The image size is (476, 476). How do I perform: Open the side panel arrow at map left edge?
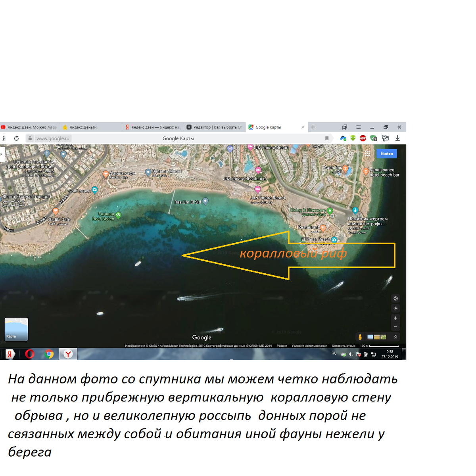1,154
